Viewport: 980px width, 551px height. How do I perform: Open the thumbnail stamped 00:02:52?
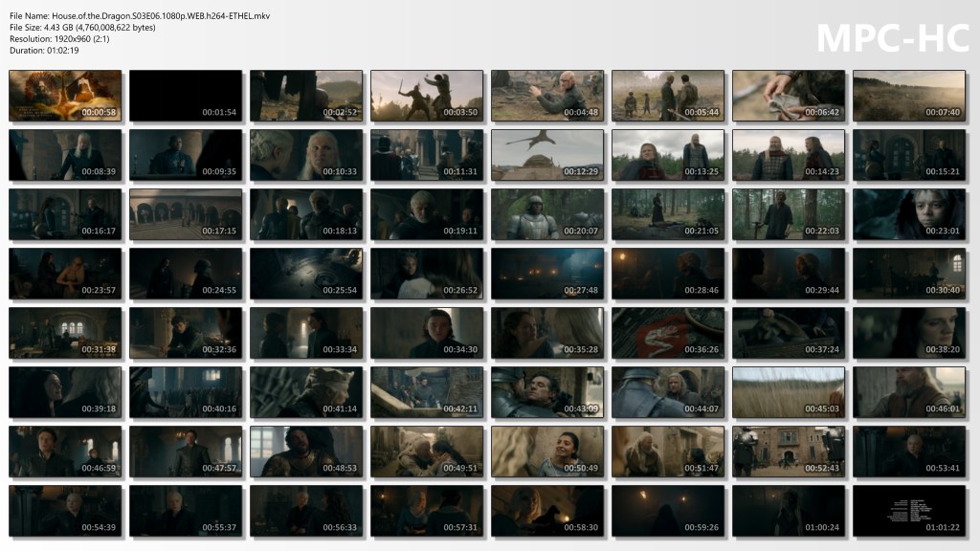click(x=306, y=96)
